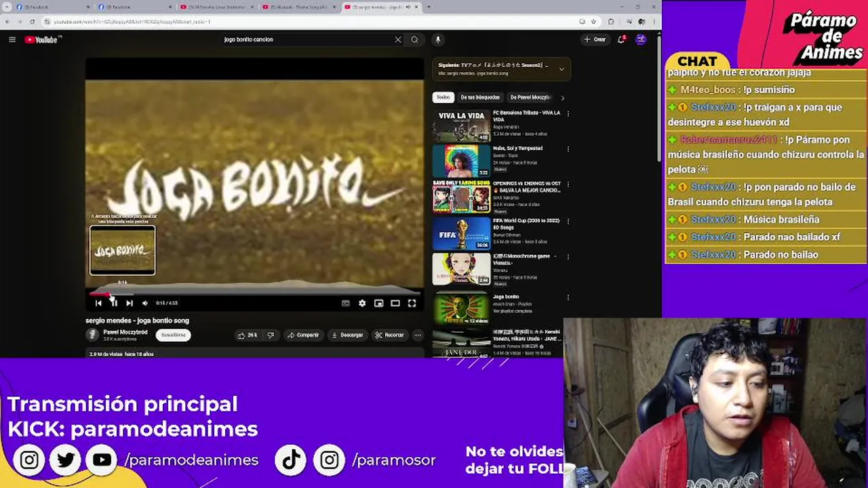Open YouTube guide hamburger menu
Screen dimensions: 868x488
point(12,39)
